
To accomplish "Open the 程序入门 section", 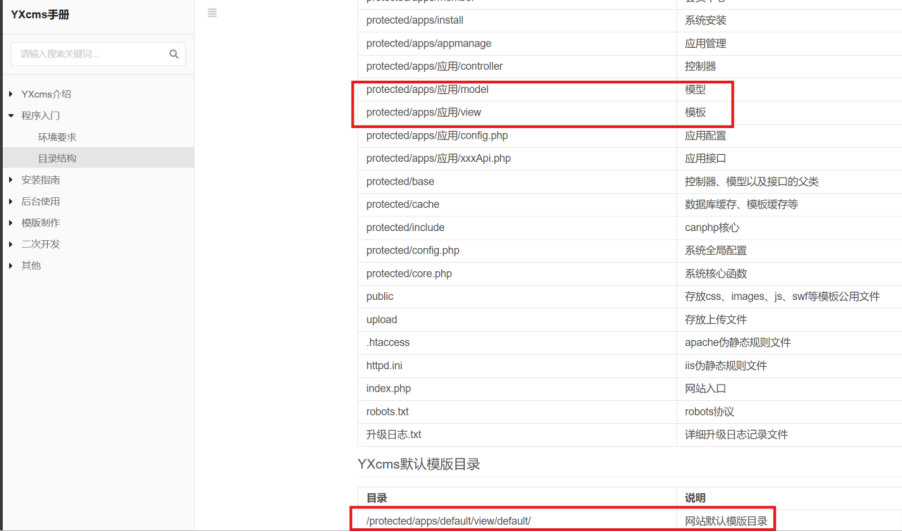I will 40,116.
